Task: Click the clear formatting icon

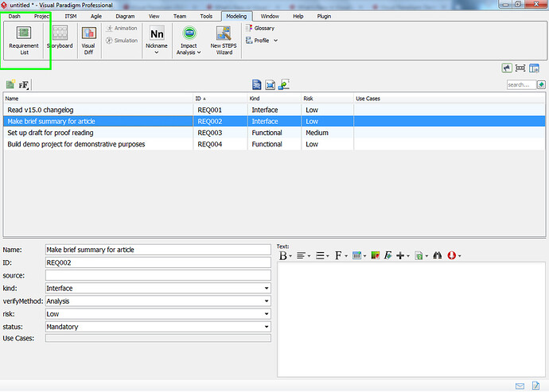Action: (388, 256)
